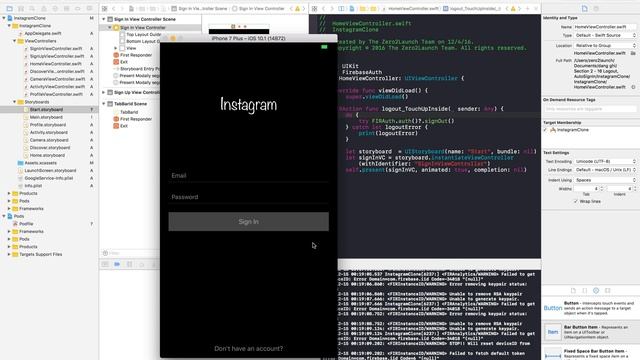Click the storyboard jump bar related-items grid icon
640x360 pixels.
(x=104, y=8)
